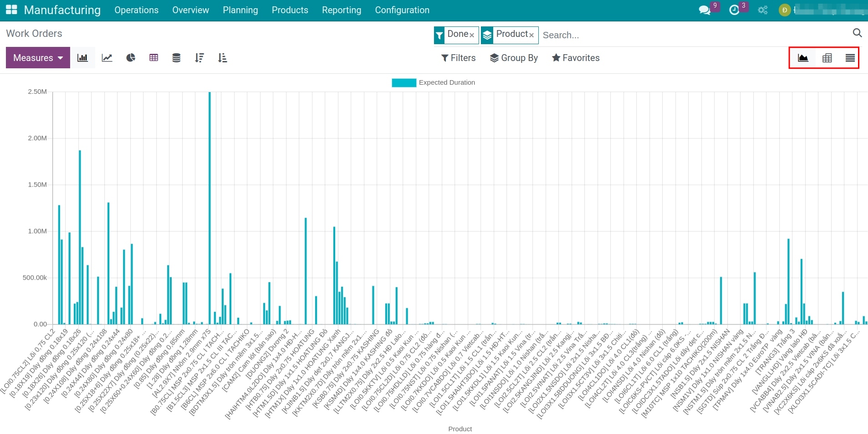Switch to pie chart mode
This screenshot has height=434, width=868.
tap(131, 58)
